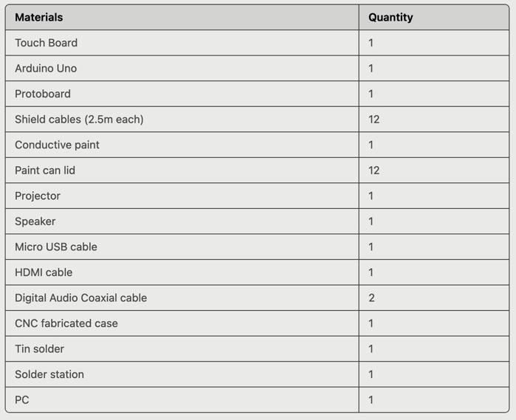This screenshot has height=420, width=516.
Task: Select the PC cell in Materials column
Action: (22, 399)
